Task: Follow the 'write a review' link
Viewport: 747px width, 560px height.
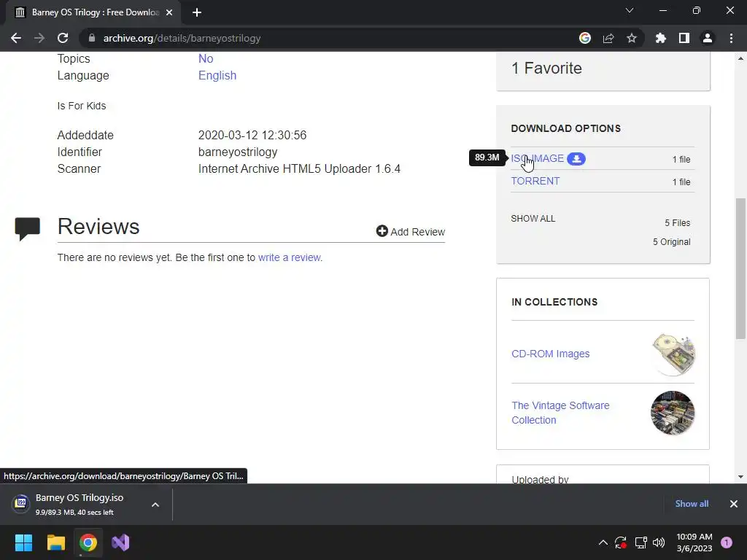Action: [289, 257]
